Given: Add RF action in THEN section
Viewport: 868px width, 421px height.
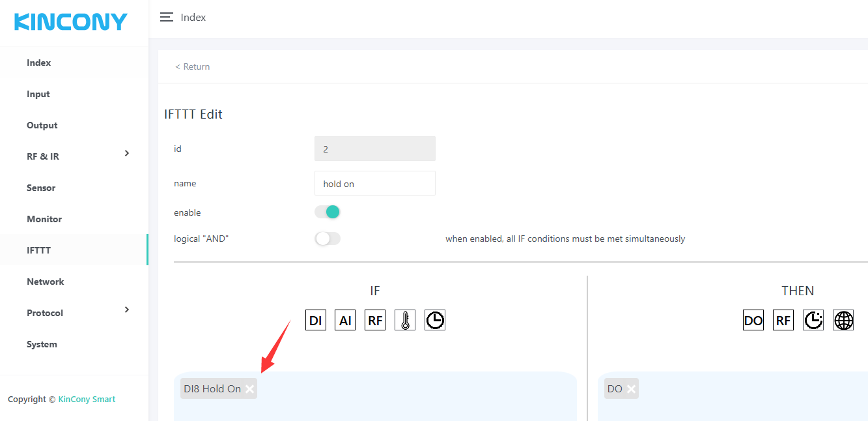Looking at the screenshot, I should pyautogui.click(x=783, y=321).
